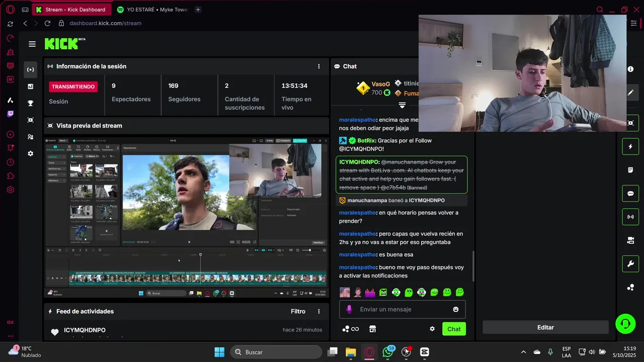Select the Stream section in Kick sidebar
The image size is (644, 362).
30,69
